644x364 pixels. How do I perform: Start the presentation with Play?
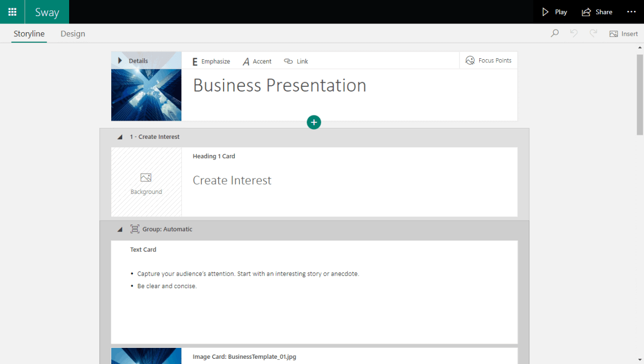554,11
